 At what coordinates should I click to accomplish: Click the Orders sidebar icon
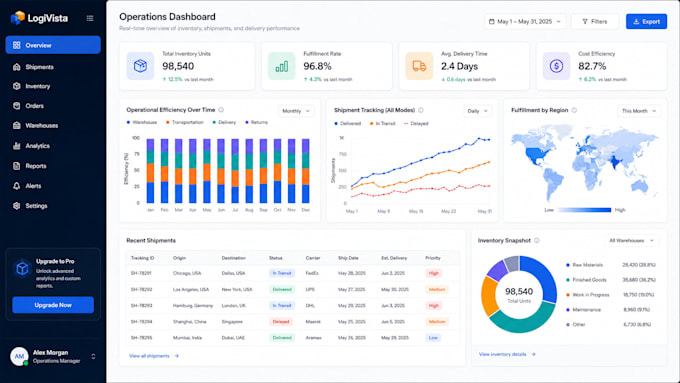coord(16,105)
